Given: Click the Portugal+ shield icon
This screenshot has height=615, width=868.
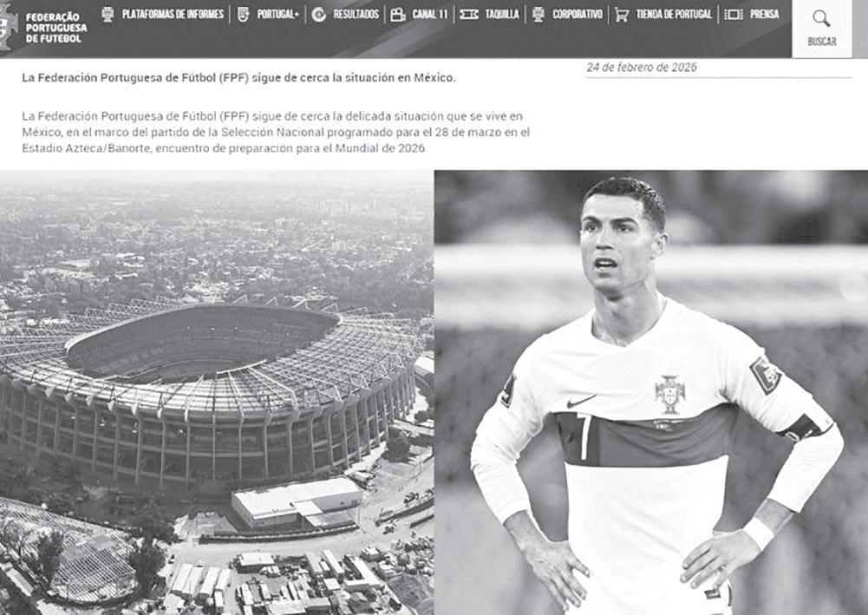Looking at the screenshot, I should [243, 15].
